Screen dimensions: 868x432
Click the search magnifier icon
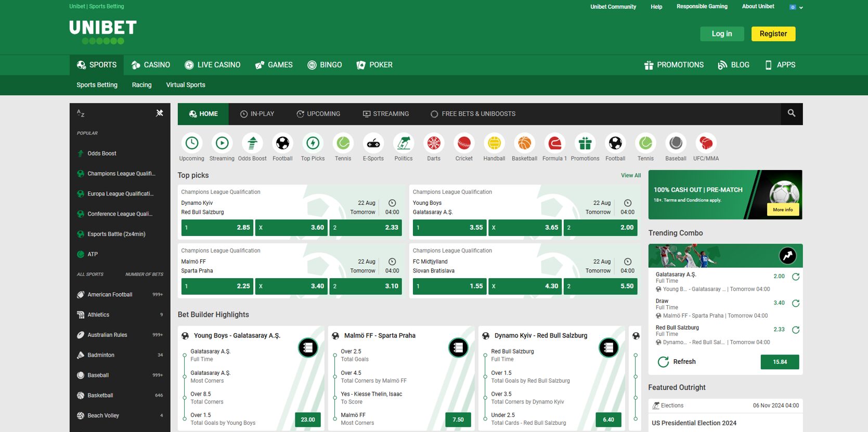(792, 113)
